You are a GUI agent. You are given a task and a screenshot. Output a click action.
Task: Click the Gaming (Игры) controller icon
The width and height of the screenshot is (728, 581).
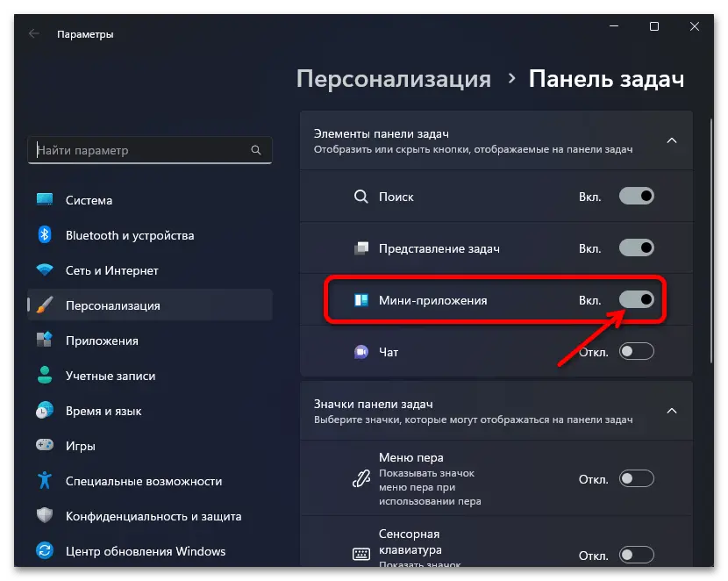[45, 446]
